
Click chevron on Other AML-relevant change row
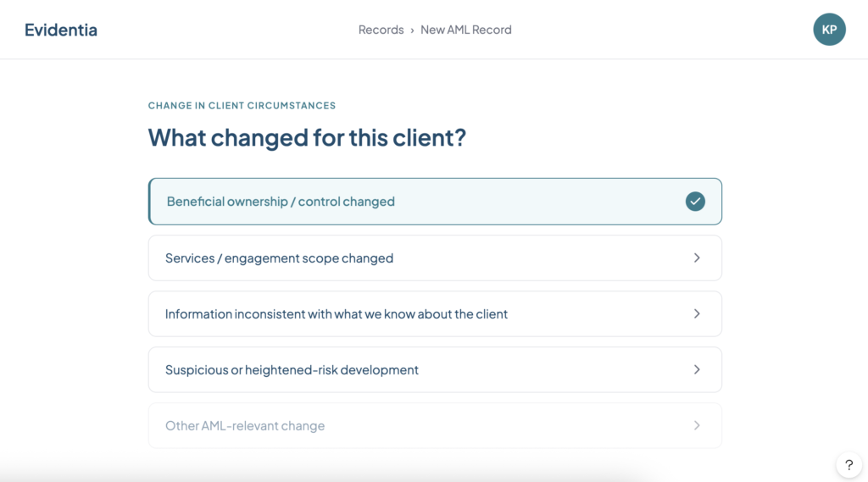(697, 425)
